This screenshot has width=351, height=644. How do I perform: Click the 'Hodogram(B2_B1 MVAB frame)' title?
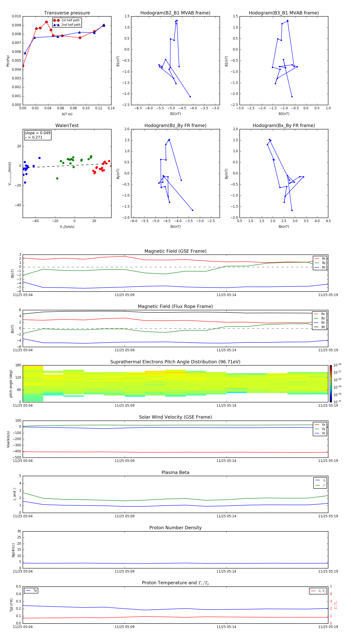point(175,13)
